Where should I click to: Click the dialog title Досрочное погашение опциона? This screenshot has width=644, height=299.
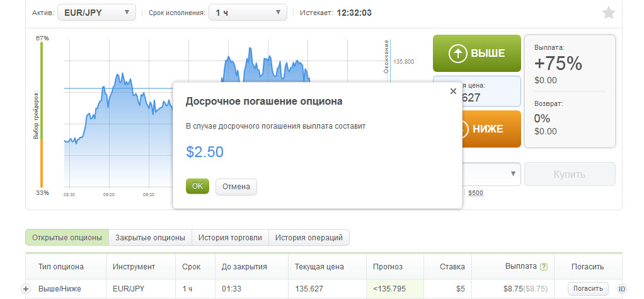click(264, 101)
